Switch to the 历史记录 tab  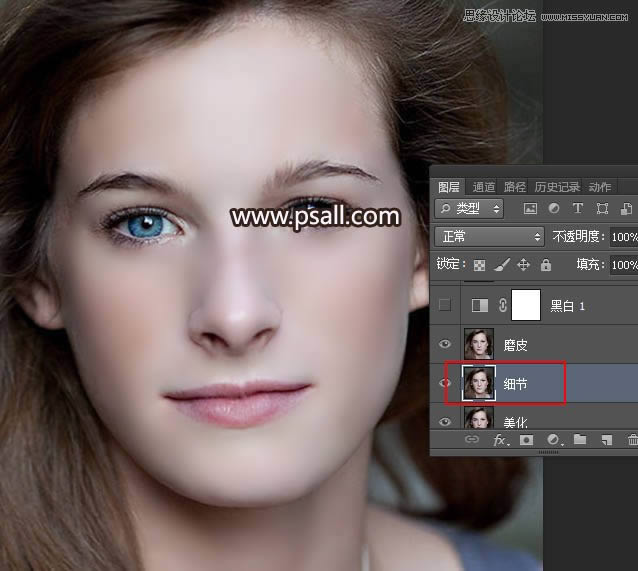[x=556, y=187]
